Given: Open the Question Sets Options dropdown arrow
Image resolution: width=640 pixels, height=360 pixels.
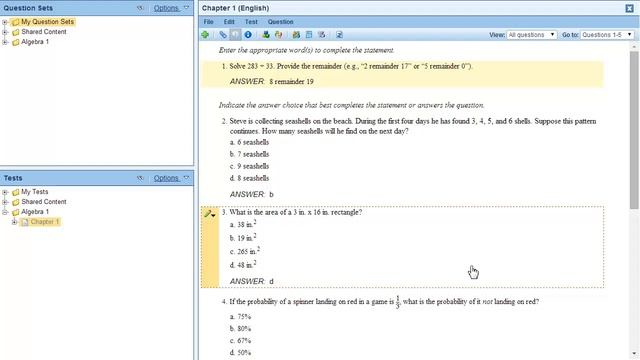Looking at the screenshot, I should click(x=187, y=8).
